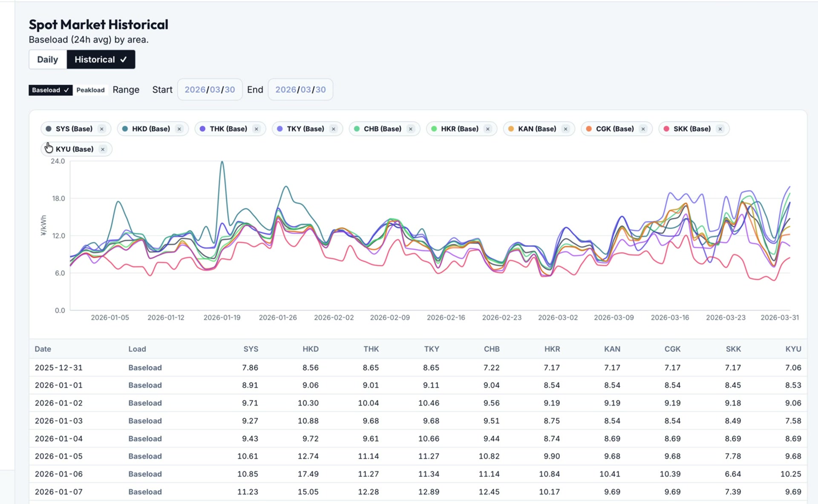818x504 pixels.
Task: Remove the SYS (Base) series chip
Action: (102, 129)
